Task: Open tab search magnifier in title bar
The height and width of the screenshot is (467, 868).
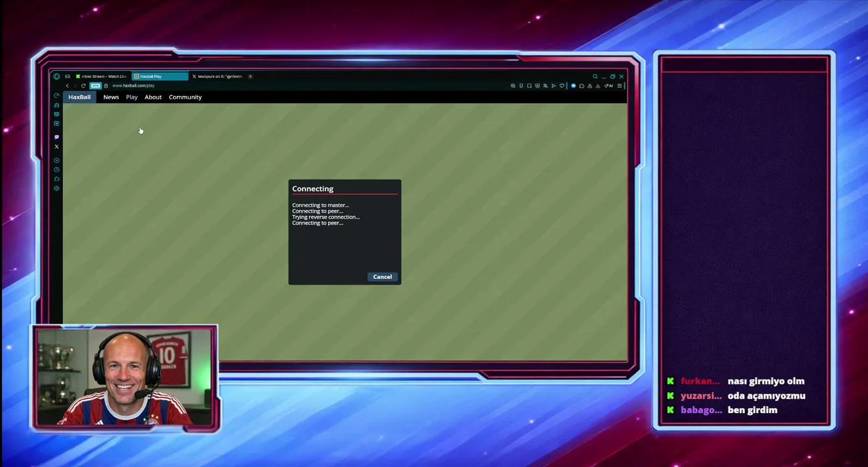Action: point(595,77)
